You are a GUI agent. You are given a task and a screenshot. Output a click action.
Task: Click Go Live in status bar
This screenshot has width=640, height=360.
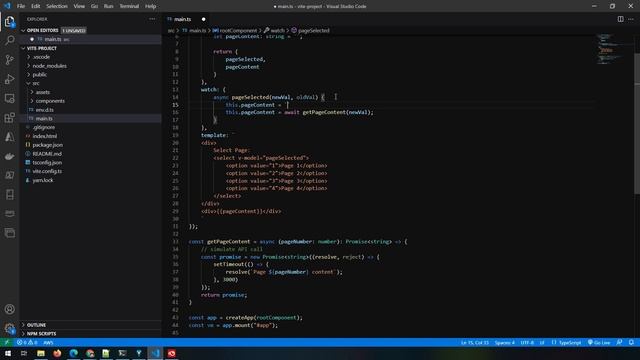coord(599,342)
